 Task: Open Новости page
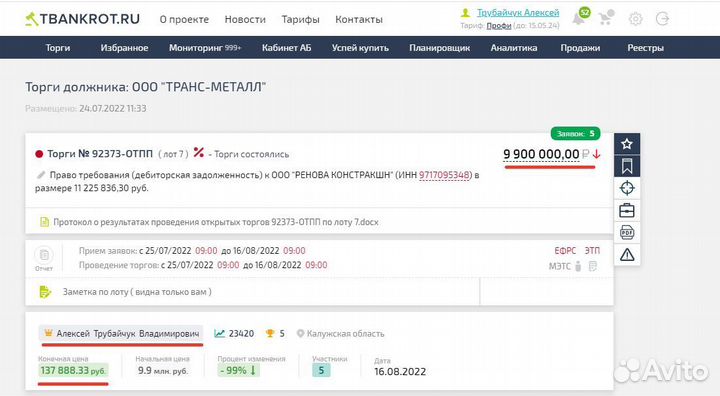245,19
